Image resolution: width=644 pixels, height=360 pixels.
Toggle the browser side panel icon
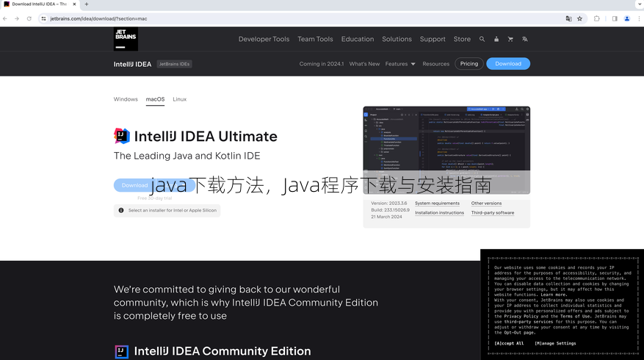click(x=615, y=18)
